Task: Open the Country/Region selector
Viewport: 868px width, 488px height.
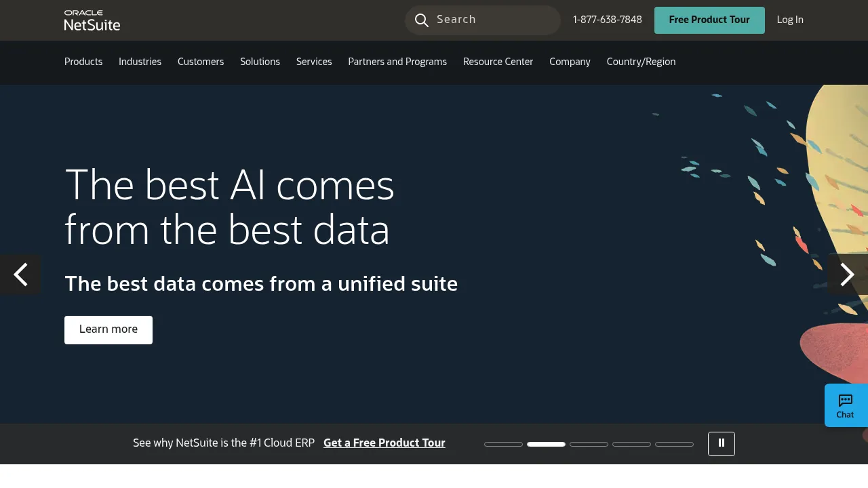Action: click(641, 62)
